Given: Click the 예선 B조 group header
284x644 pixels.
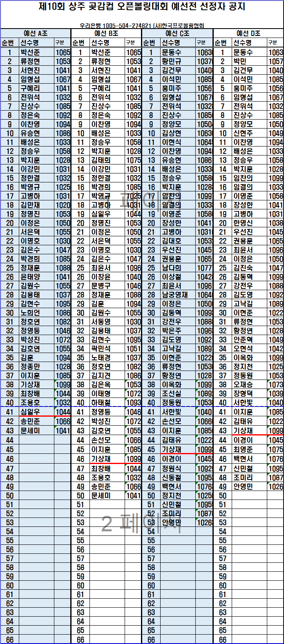Looking at the screenshot, I should 106,33.
